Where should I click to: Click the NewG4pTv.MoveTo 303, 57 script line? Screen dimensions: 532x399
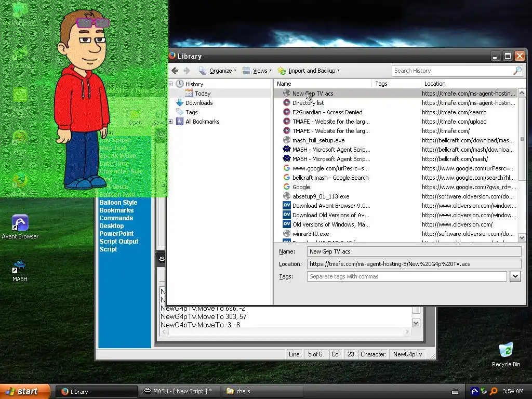point(204,316)
